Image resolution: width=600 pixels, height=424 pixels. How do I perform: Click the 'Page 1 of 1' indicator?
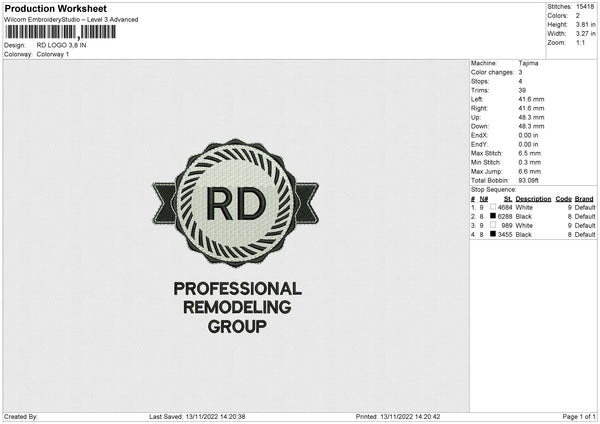pyautogui.click(x=579, y=417)
